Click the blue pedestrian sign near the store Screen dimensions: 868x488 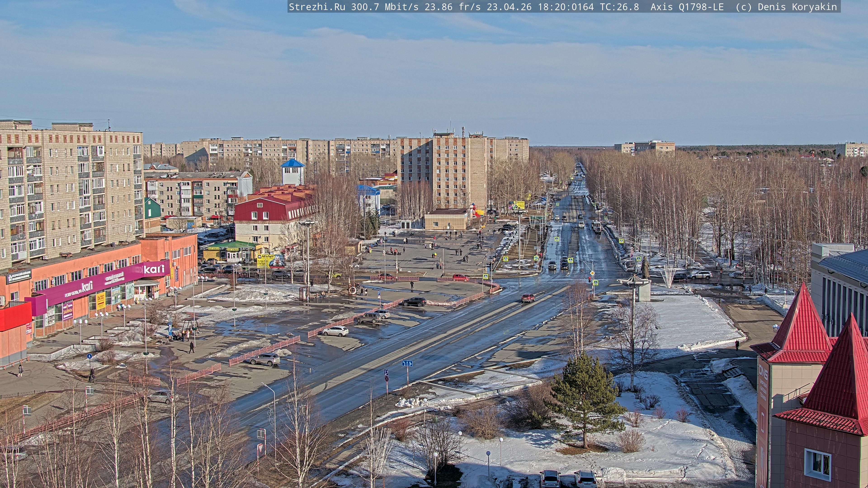[89, 356]
